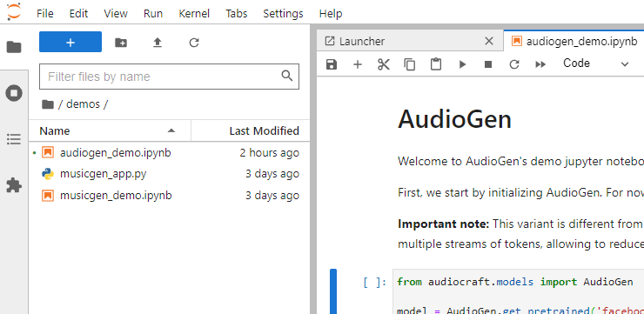Open the Extension Manager puzzle icon
This screenshot has width=644, height=314.
(x=14, y=185)
